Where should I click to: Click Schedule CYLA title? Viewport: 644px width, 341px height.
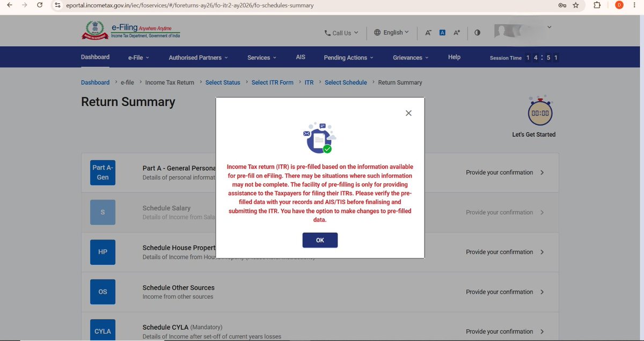[165, 327]
